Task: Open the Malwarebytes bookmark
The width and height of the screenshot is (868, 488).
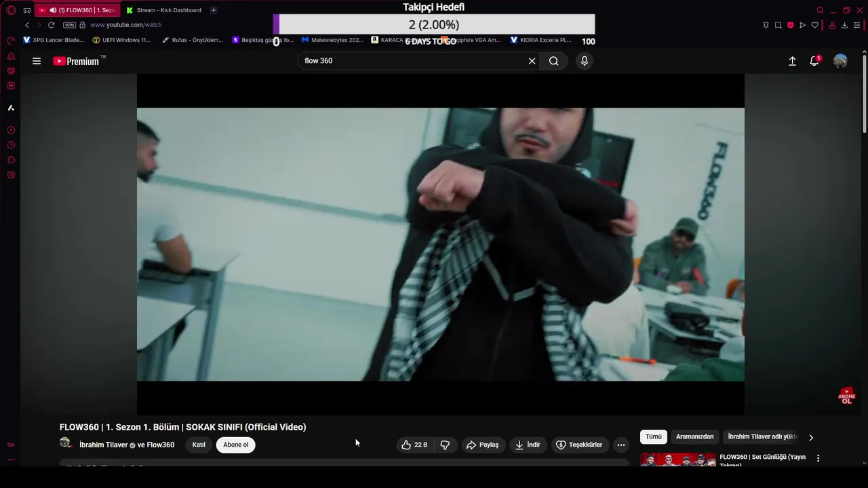Action: point(332,40)
